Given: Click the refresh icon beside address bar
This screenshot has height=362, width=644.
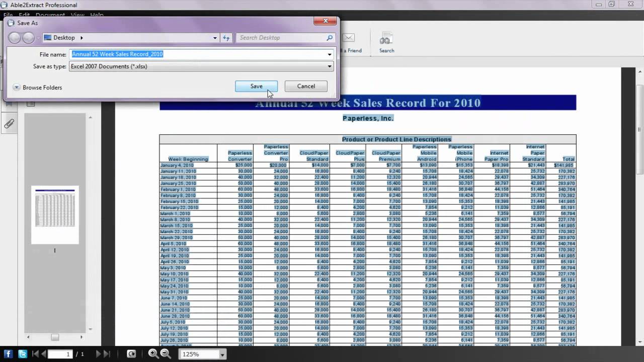Looking at the screenshot, I should [x=226, y=38].
